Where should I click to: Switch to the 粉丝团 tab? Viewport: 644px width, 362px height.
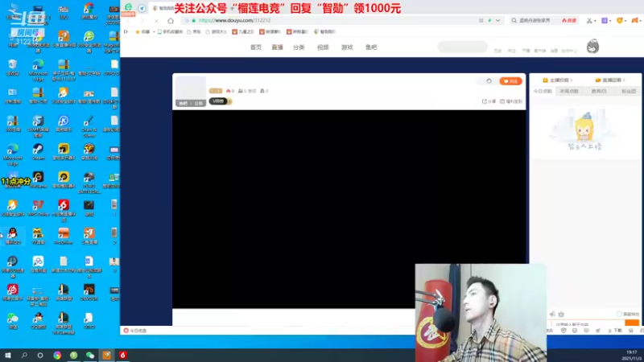click(629, 91)
